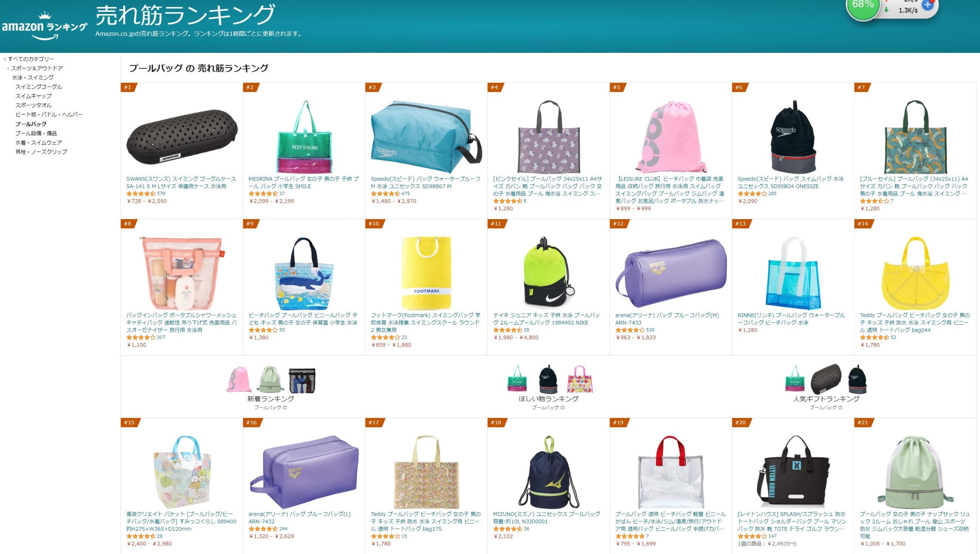This screenshot has width=980, height=554.
Task: Go back to すべてのカテゴリー
Action: pos(31,59)
